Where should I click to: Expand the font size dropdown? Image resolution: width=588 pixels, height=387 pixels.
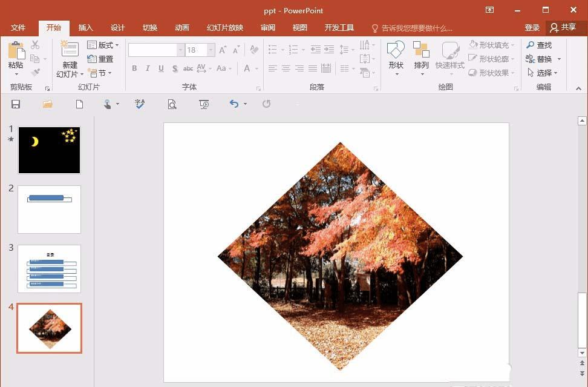click(211, 50)
